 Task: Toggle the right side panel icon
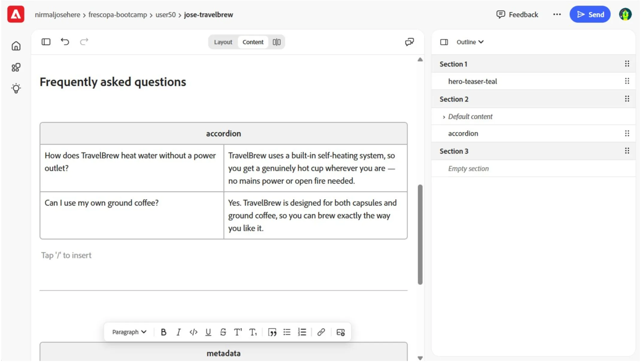point(444,42)
